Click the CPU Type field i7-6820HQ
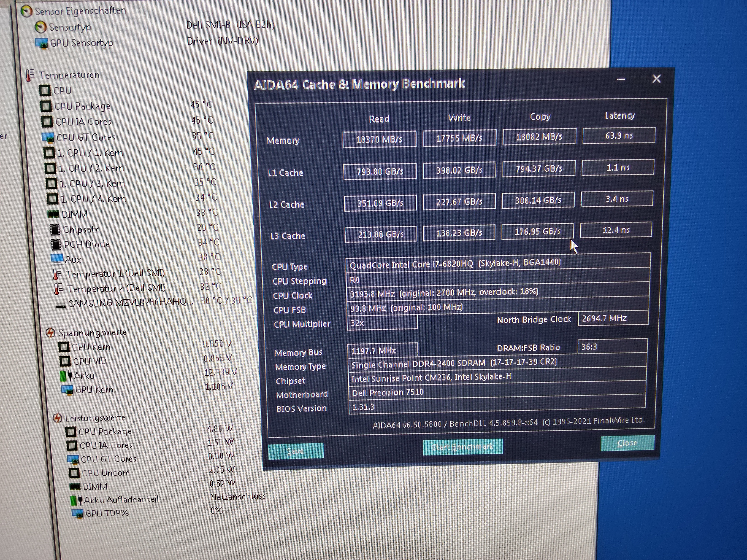The image size is (747, 560). (498, 263)
